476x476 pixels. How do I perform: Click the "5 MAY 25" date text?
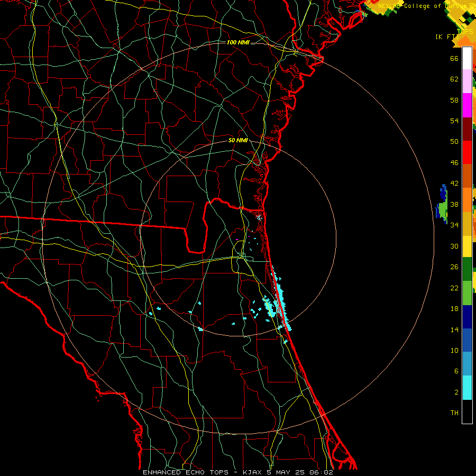point(286,472)
